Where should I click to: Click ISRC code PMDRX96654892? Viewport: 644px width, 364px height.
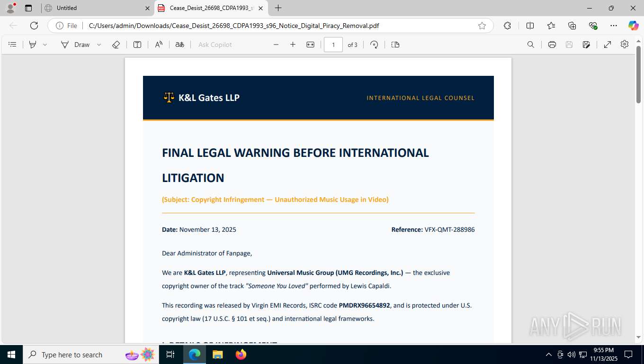coord(364,305)
